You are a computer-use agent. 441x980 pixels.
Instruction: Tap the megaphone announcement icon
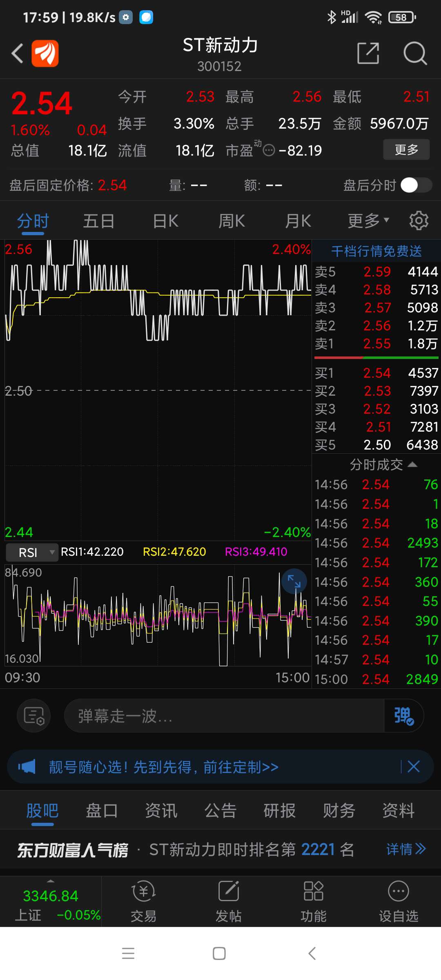coord(27,766)
